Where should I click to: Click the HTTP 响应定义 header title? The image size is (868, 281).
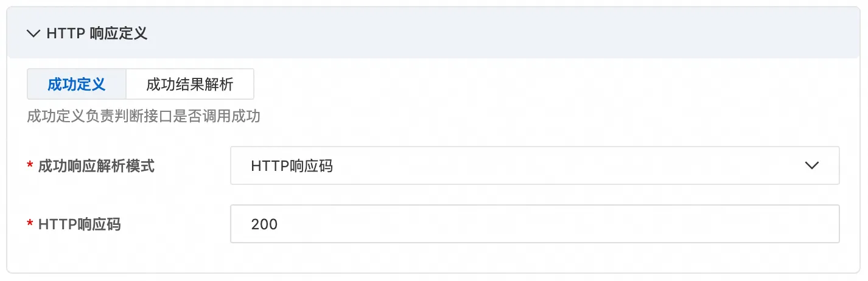[x=97, y=33]
